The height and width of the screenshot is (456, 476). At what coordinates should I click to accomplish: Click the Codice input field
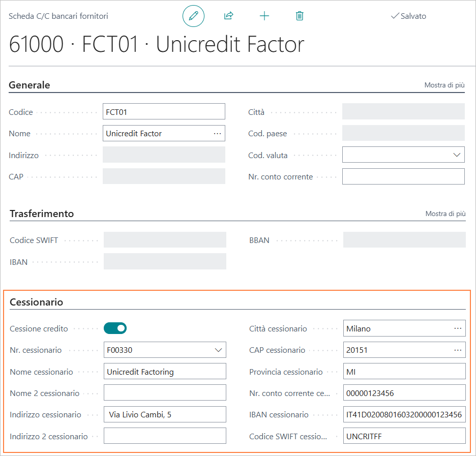(x=164, y=112)
